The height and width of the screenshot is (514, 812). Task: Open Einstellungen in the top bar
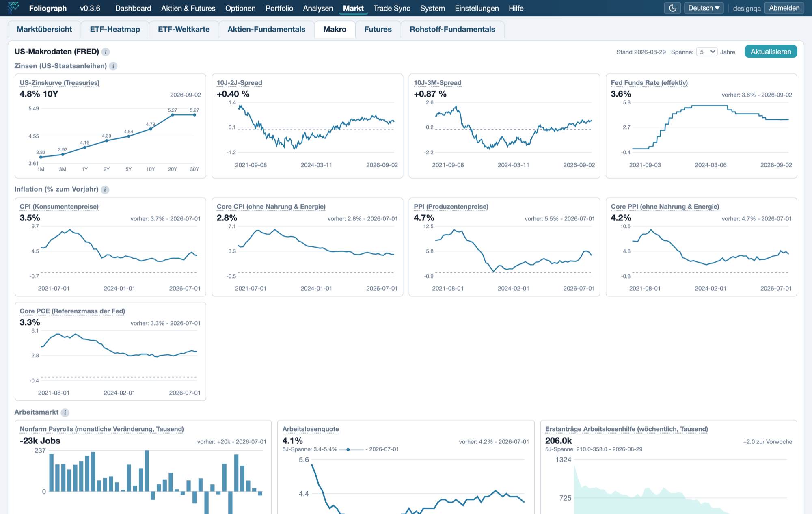point(477,8)
